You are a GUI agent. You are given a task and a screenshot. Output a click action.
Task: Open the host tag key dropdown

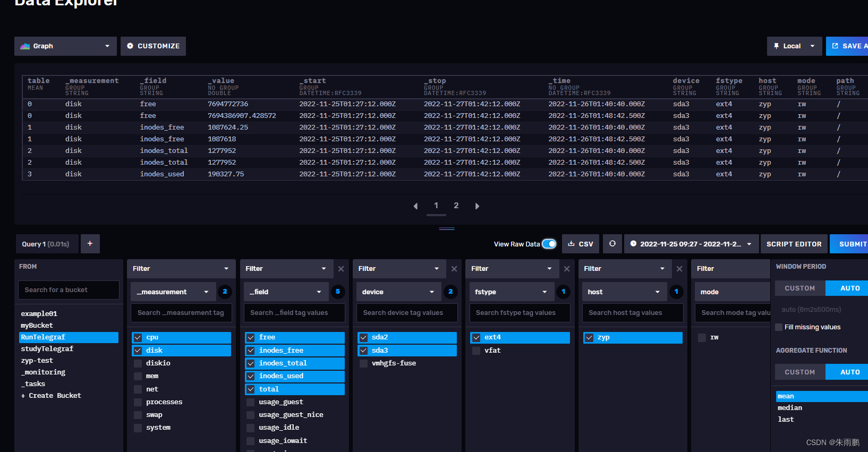625,292
